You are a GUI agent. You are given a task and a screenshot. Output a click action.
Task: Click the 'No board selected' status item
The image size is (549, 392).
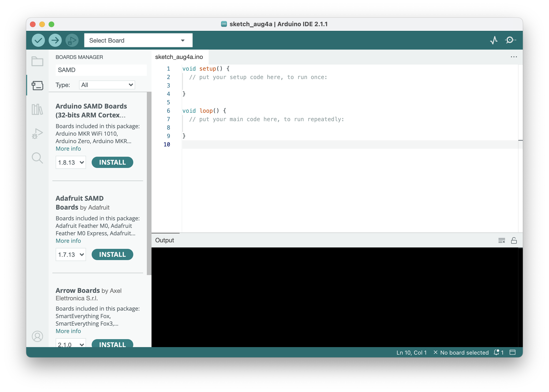pos(461,353)
